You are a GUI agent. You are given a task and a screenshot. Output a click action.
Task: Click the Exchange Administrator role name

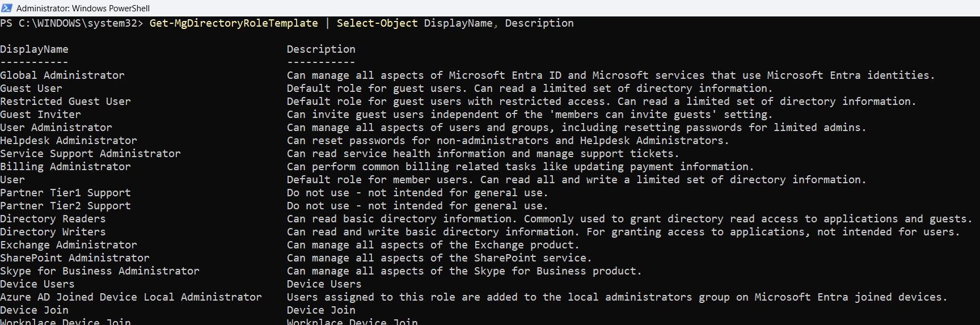(69, 245)
